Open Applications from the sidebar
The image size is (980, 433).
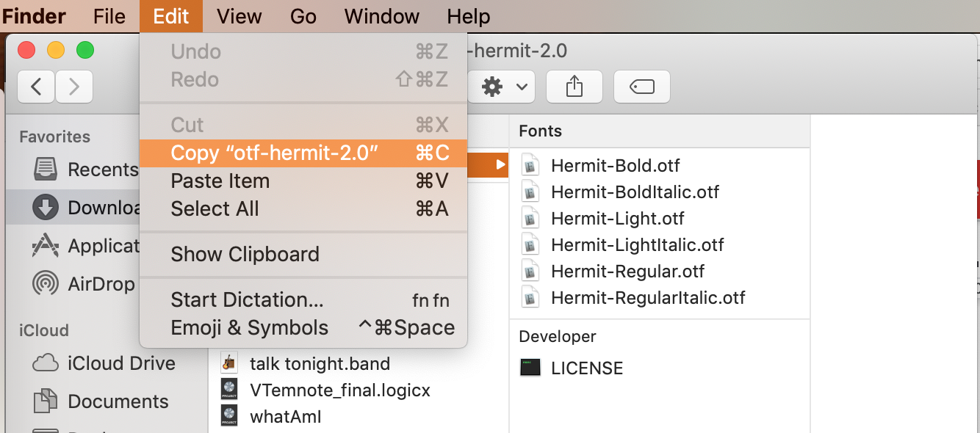point(84,246)
